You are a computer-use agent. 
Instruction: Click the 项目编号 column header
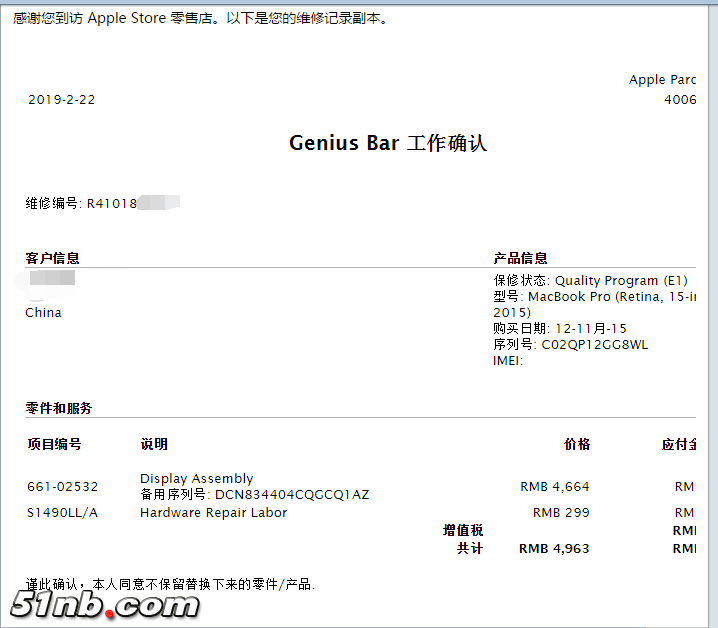click(x=54, y=444)
